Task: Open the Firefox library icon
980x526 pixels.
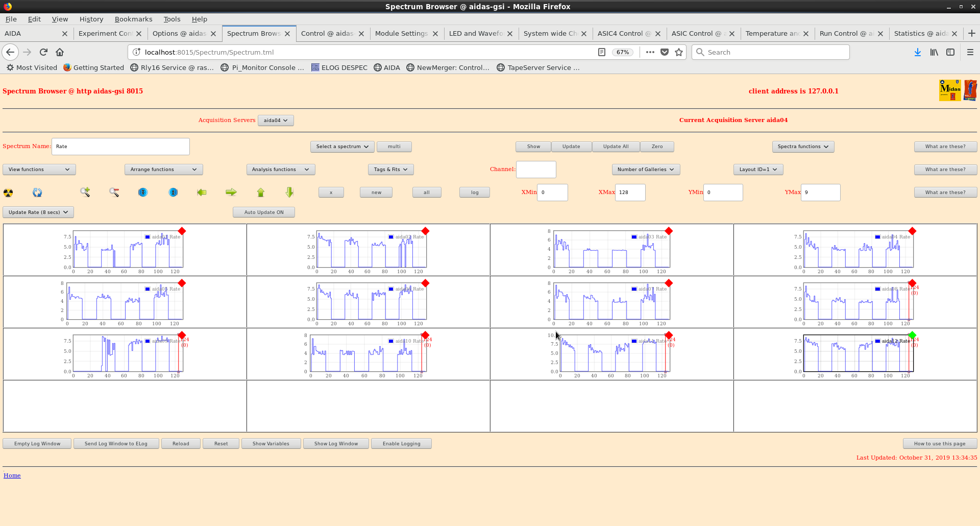Action: coord(934,52)
